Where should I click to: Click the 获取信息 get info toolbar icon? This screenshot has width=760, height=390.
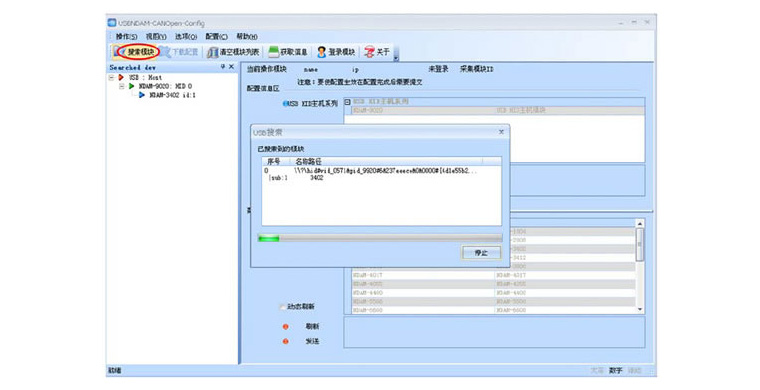(x=274, y=52)
